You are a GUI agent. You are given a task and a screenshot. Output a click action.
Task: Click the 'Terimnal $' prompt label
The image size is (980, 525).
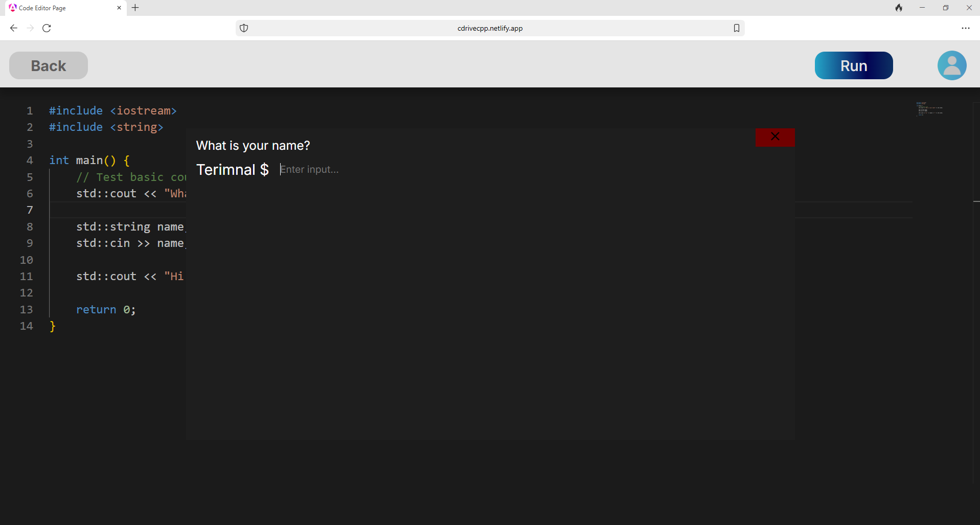(233, 169)
